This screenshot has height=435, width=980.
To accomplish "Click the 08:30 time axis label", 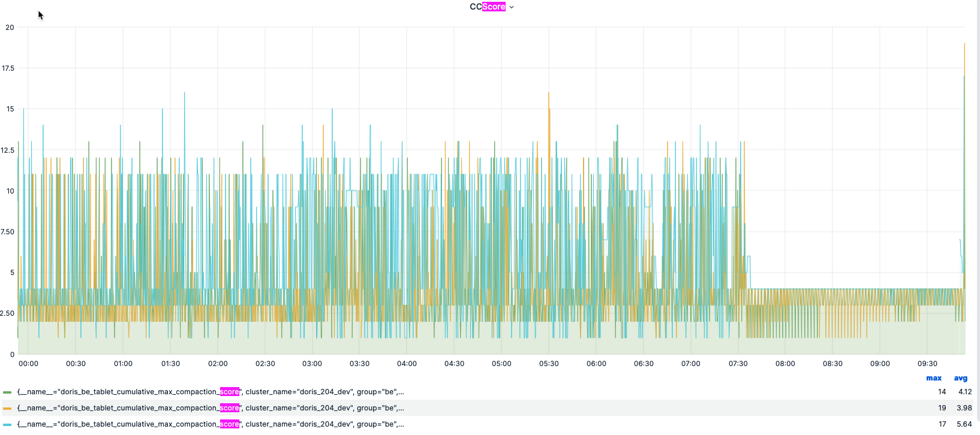I will click(832, 364).
